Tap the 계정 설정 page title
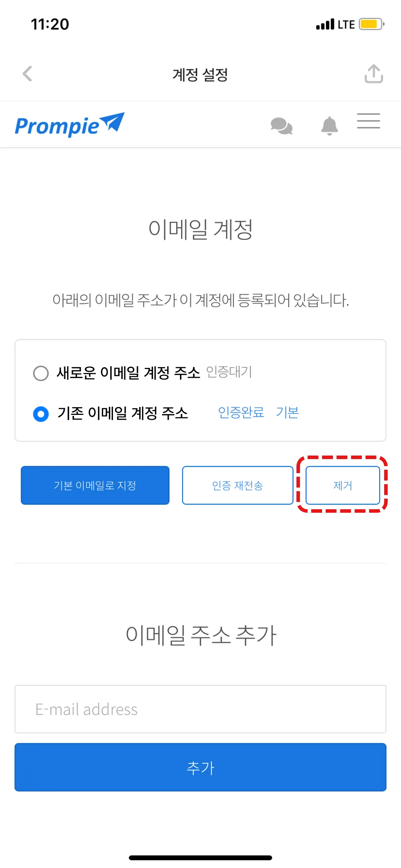401x868 pixels. coord(200,75)
